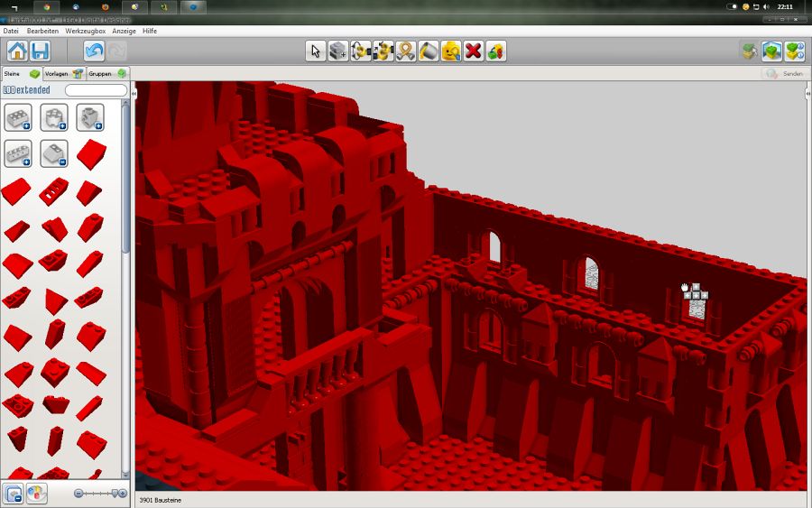This screenshot has width=812, height=508.
Task: Select the arrow selection tool
Action: [315, 51]
